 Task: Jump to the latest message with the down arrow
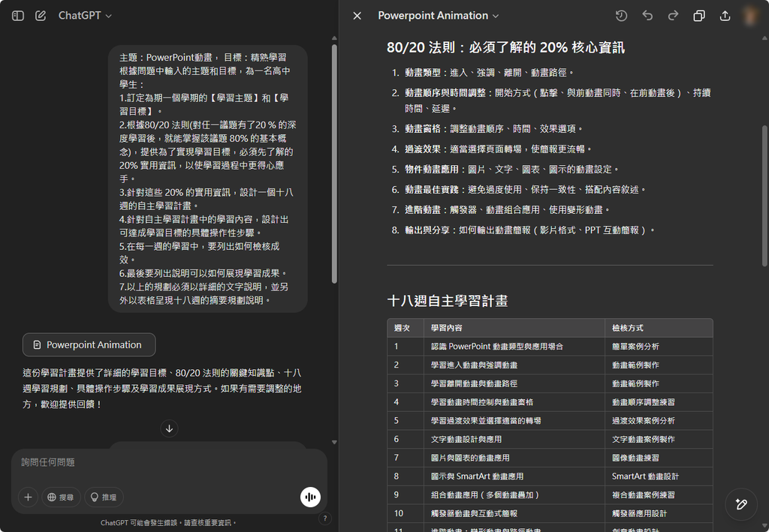(169, 428)
